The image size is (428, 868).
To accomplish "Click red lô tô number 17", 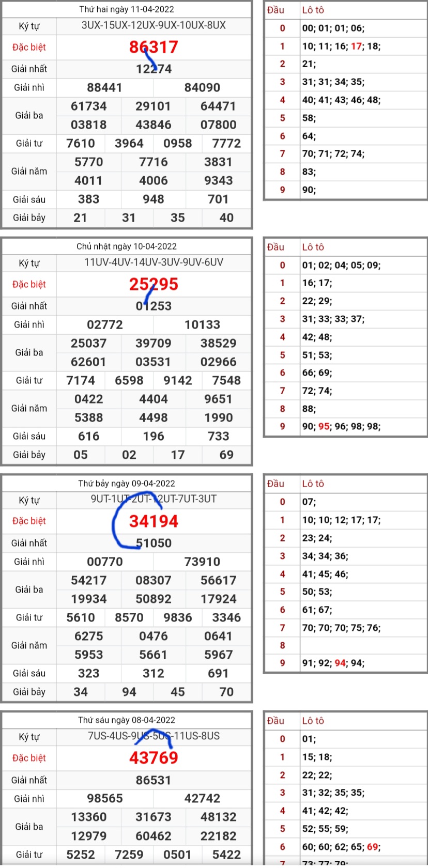I will (x=356, y=47).
